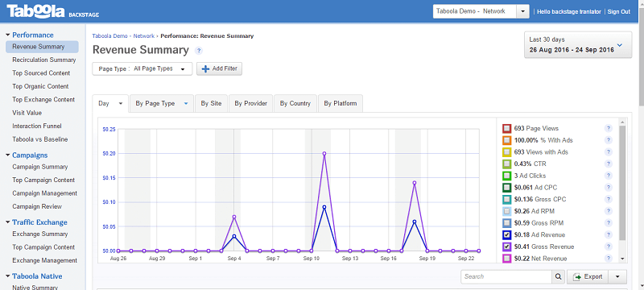
Task: Open Interaction Funnel in the sidebar
Action: 37,126
